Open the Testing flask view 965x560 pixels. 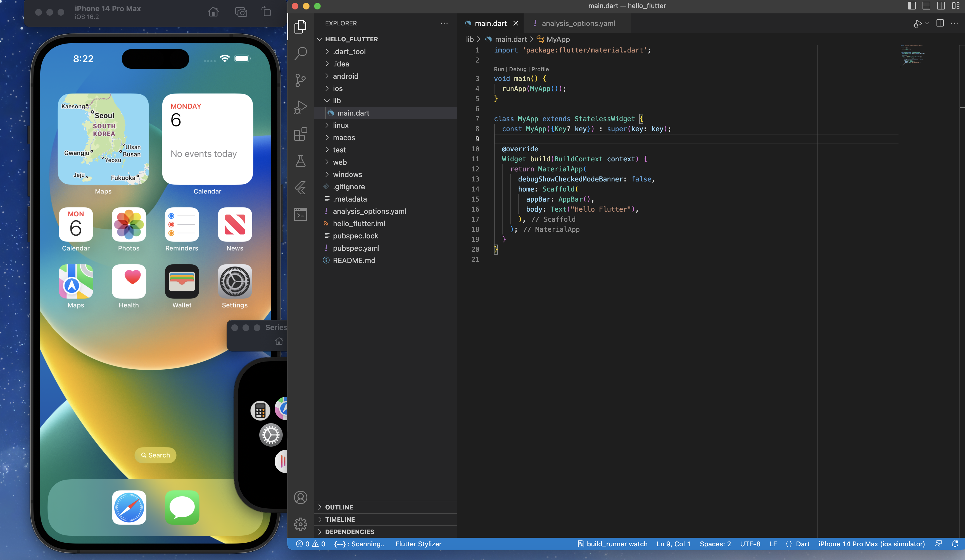[x=301, y=161]
